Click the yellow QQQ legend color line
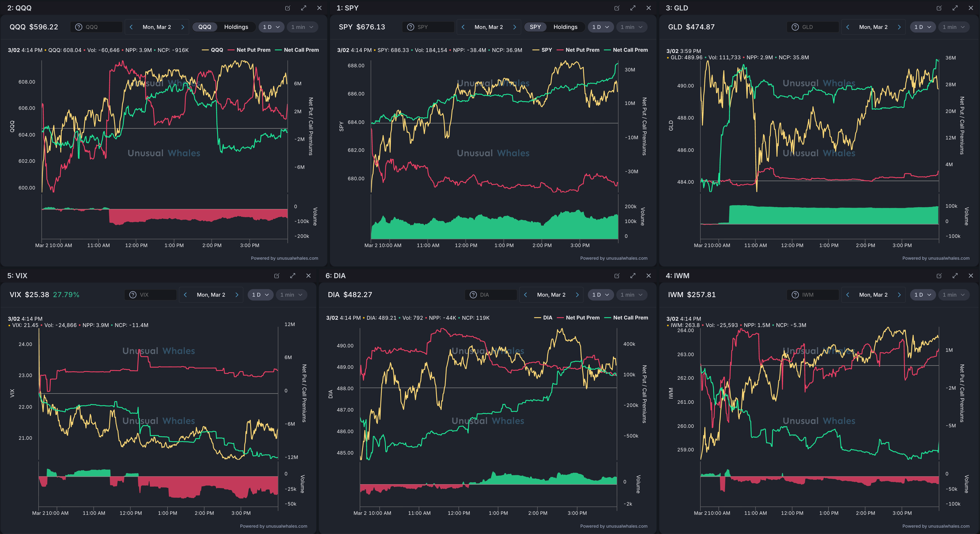The height and width of the screenshot is (534, 980). click(205, 50)
